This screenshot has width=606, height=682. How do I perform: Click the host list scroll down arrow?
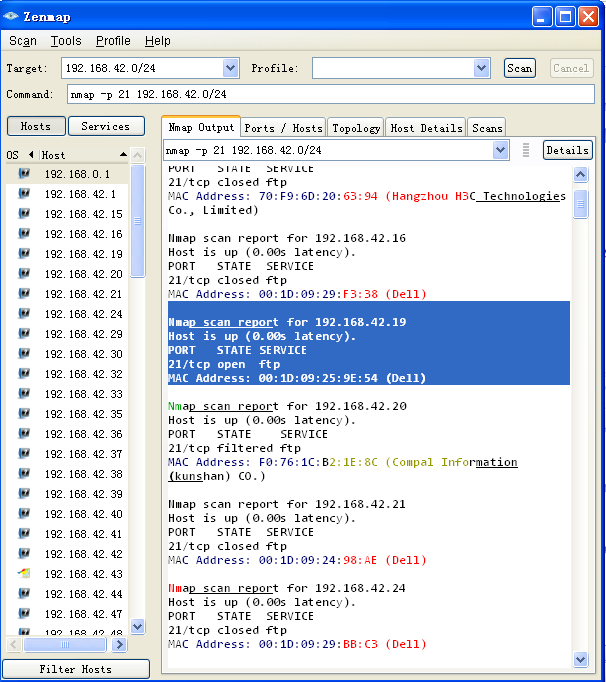pyautogui.click(x=137, y=626)
